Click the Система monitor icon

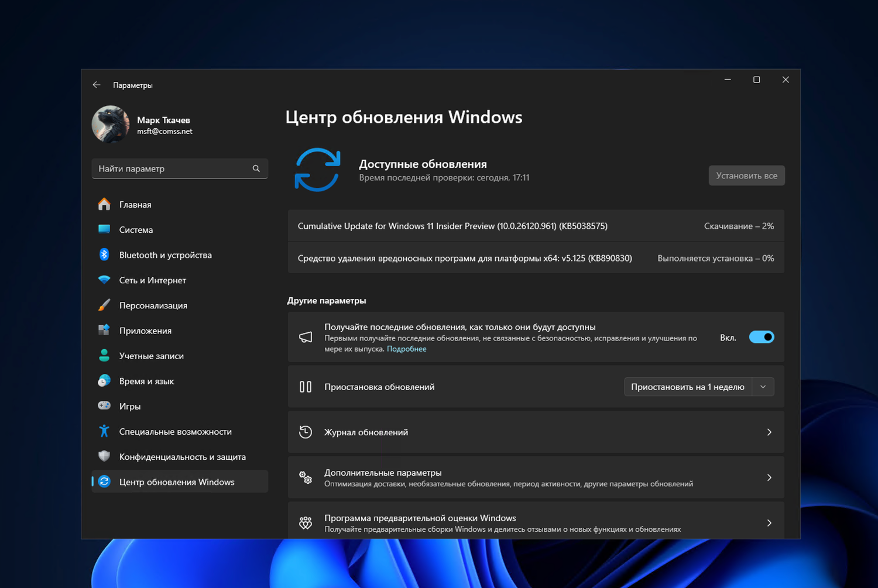coord(104,229)
